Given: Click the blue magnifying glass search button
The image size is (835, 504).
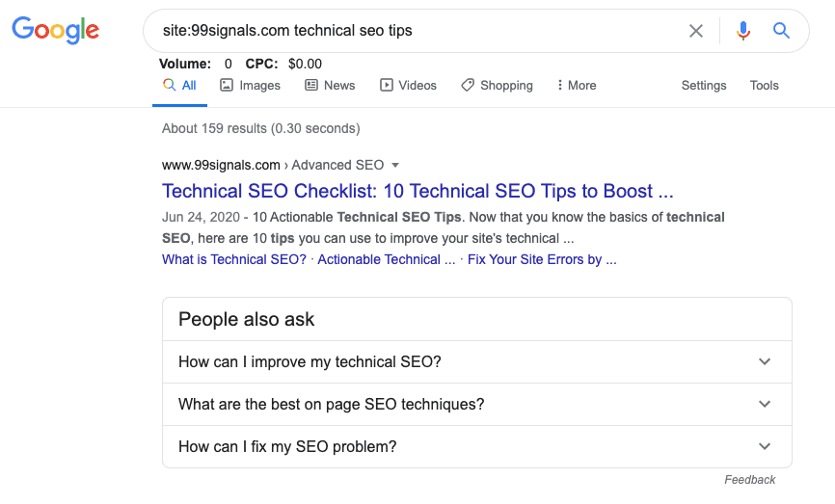Looking at the screenshot, I should point(781,31).
